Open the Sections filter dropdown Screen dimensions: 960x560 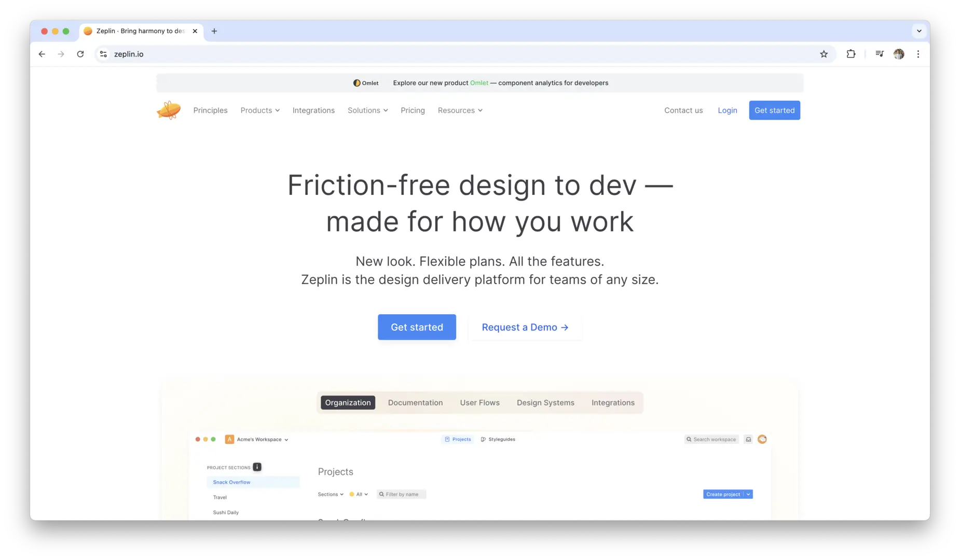(x=331, y=494)
